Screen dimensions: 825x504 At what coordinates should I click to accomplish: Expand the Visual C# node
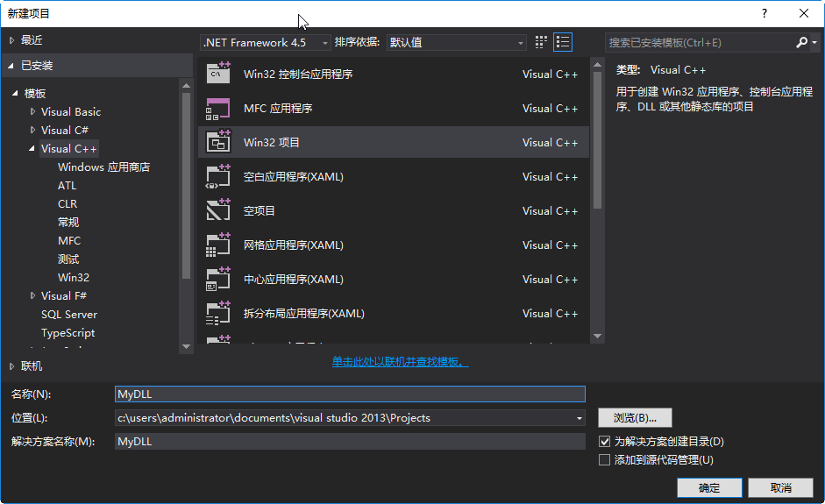click(x=32, y=130)
